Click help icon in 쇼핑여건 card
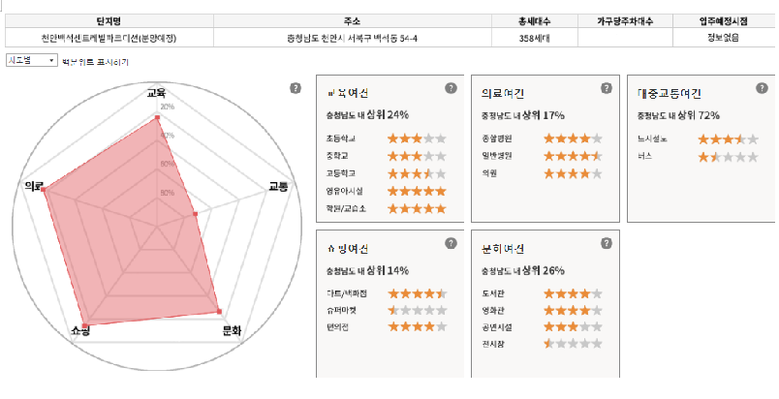The height and width of the screenshot is (399, 779). click(x=451, y=243)
